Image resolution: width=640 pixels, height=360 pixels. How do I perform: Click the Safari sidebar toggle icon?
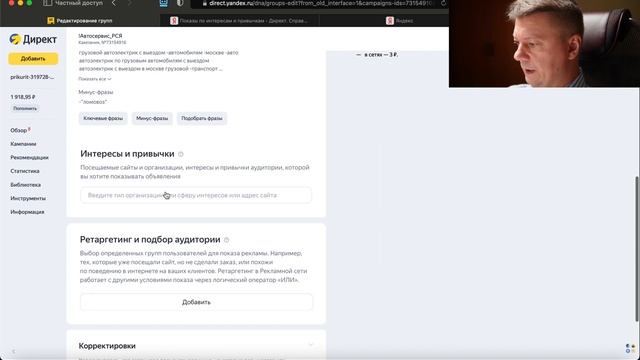click(x=47, y=3)
